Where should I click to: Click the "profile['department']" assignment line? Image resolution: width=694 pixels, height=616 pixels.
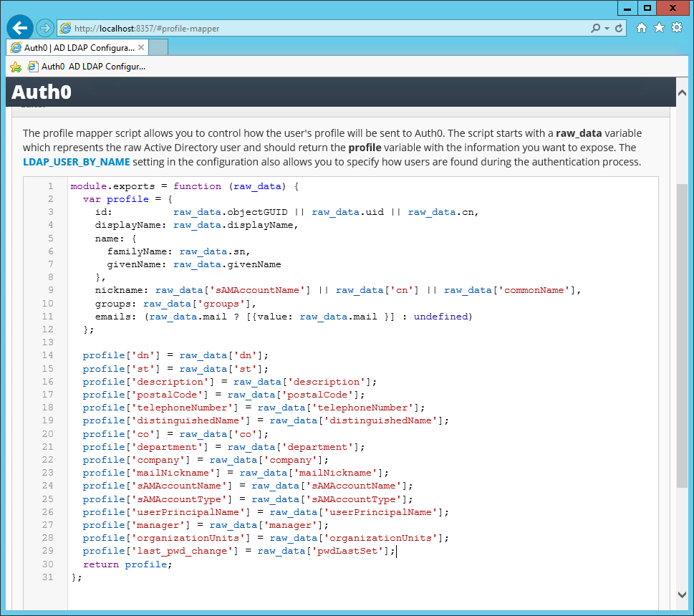[x=223, y=447]
